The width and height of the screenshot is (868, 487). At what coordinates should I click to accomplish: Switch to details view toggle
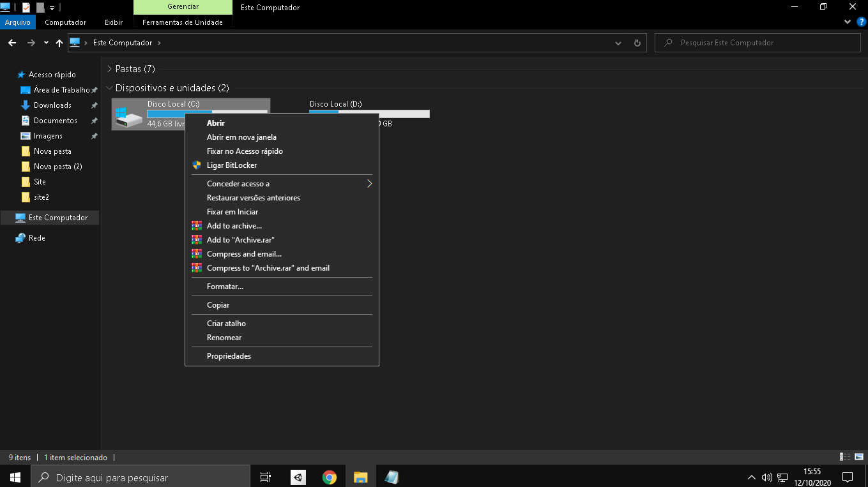point(845,457)
